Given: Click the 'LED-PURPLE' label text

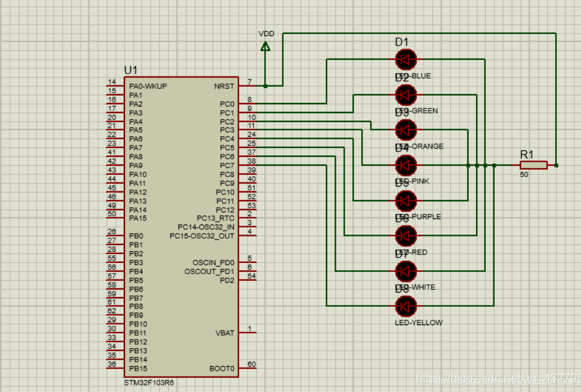Looking at the screenshot, I should coord(418,217).
